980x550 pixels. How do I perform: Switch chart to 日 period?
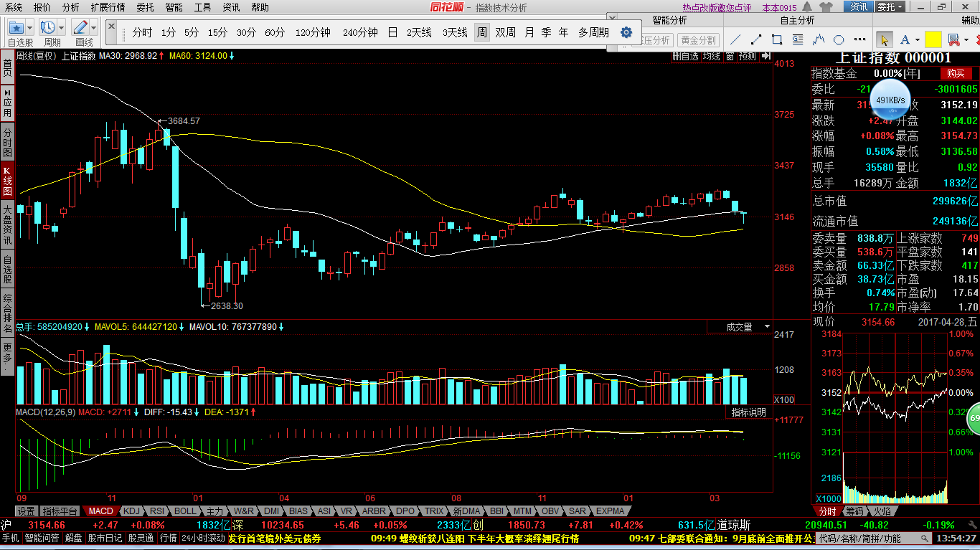[392, 32]
